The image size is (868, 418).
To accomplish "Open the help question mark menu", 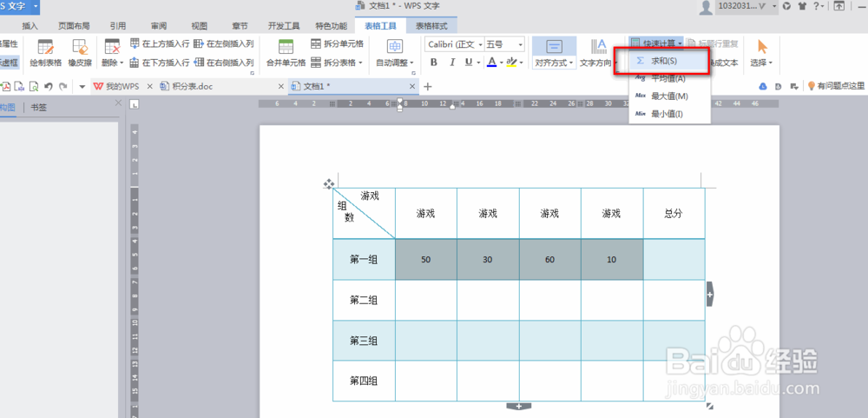I will click(819, 6).
